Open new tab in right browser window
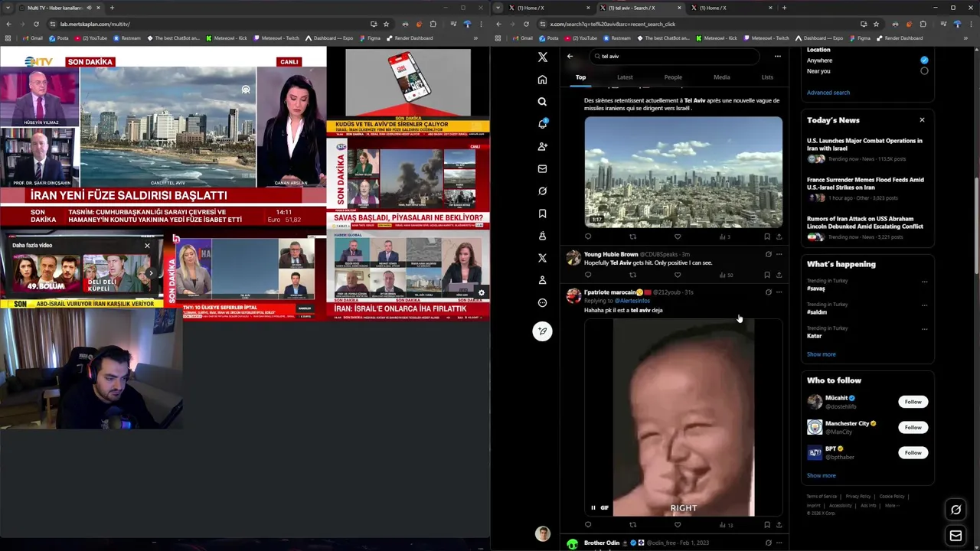Screen dimensions: 980x551 point(784,8)
